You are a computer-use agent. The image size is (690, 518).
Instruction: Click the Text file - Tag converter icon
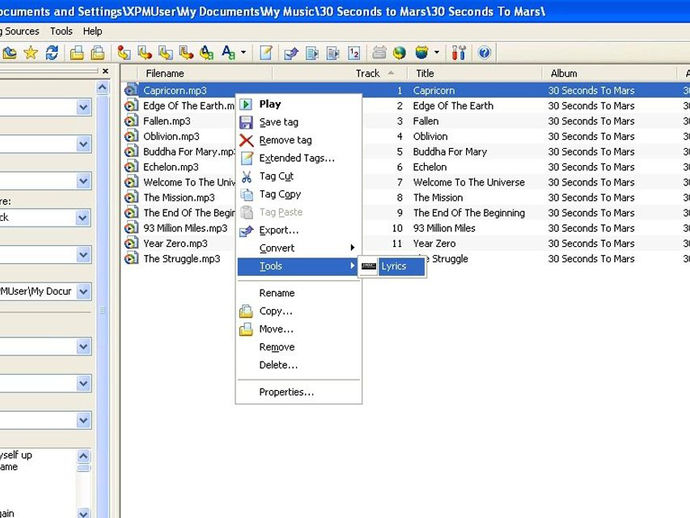tap(186, 53)
